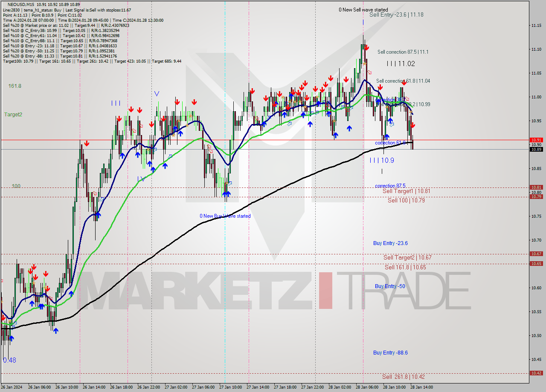The image size is (546, 392).
Task: Click the '26 Jan 14:00' time axis label
Action: tap(93, 387)
